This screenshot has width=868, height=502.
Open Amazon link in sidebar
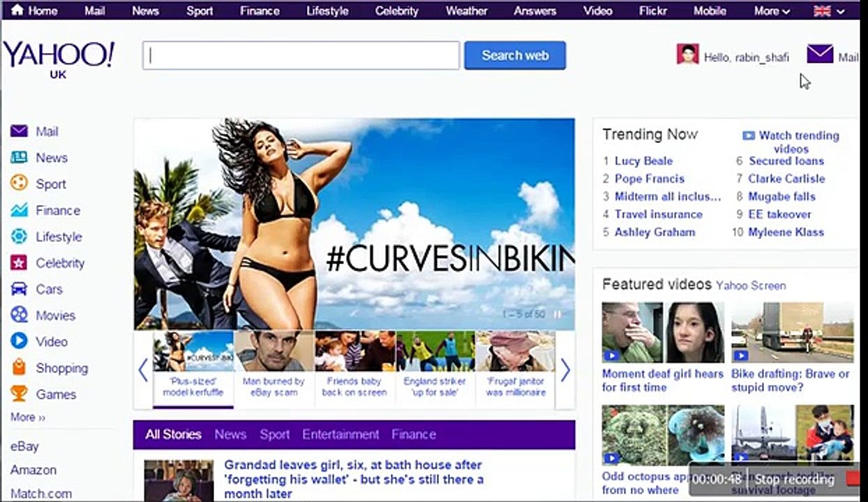click(33, 470)
